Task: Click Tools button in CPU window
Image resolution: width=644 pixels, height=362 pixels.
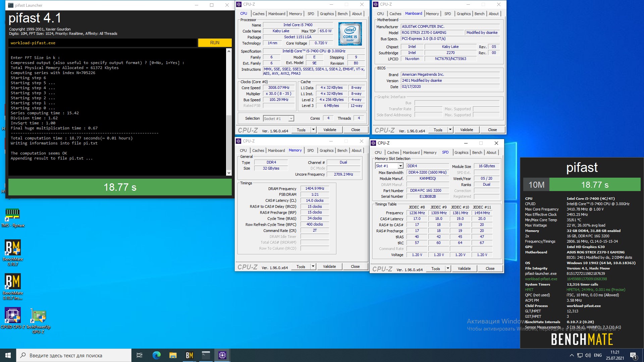Action: pyautogui.click(x=301, y=130)
